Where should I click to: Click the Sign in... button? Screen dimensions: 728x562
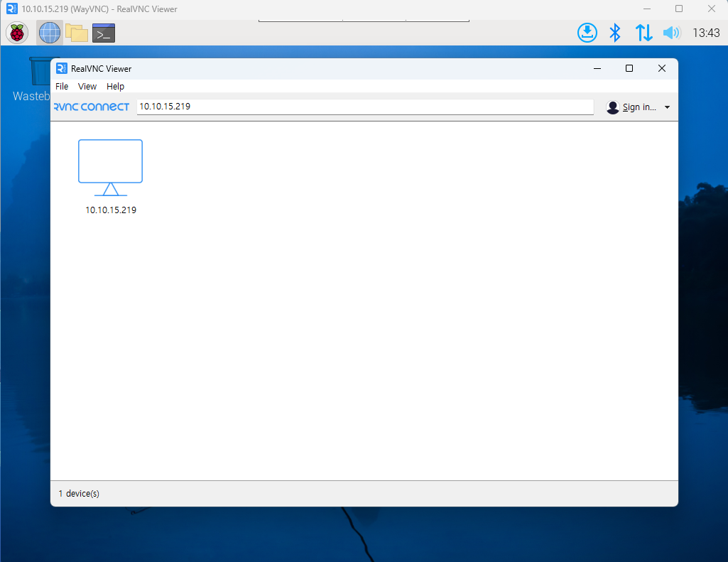(639, 107)
